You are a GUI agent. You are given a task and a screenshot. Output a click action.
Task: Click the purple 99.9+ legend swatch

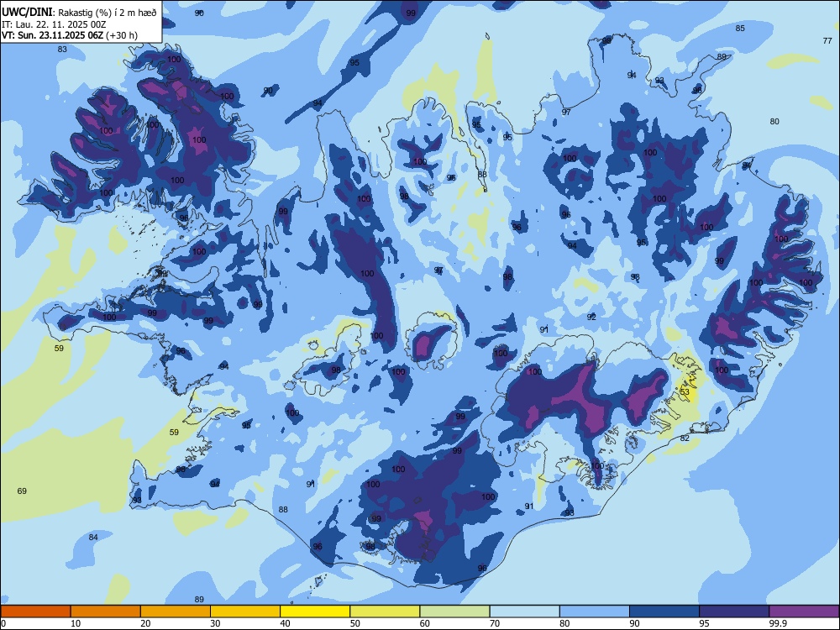point(804,612)
